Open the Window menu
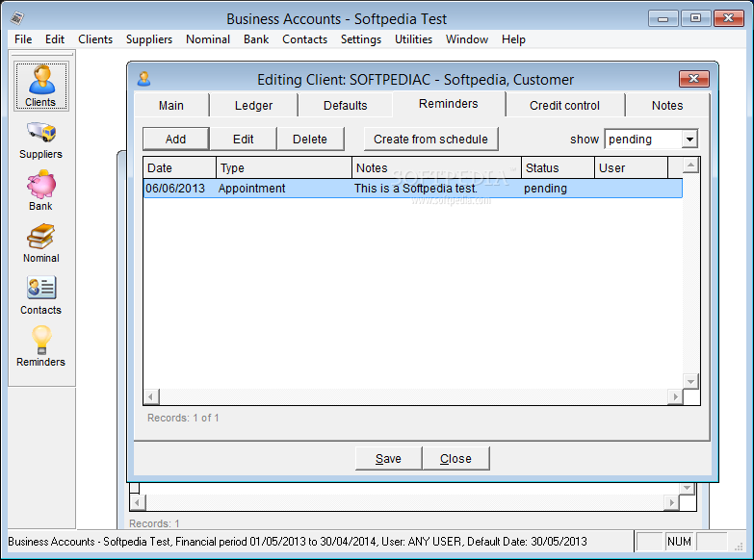The image size is (754, 560). click(466, 39)
